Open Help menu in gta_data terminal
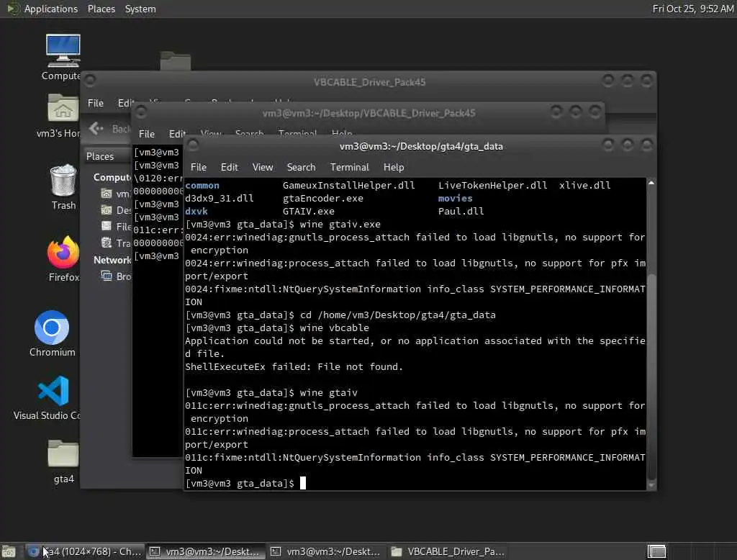 click(x=394, y=167)
